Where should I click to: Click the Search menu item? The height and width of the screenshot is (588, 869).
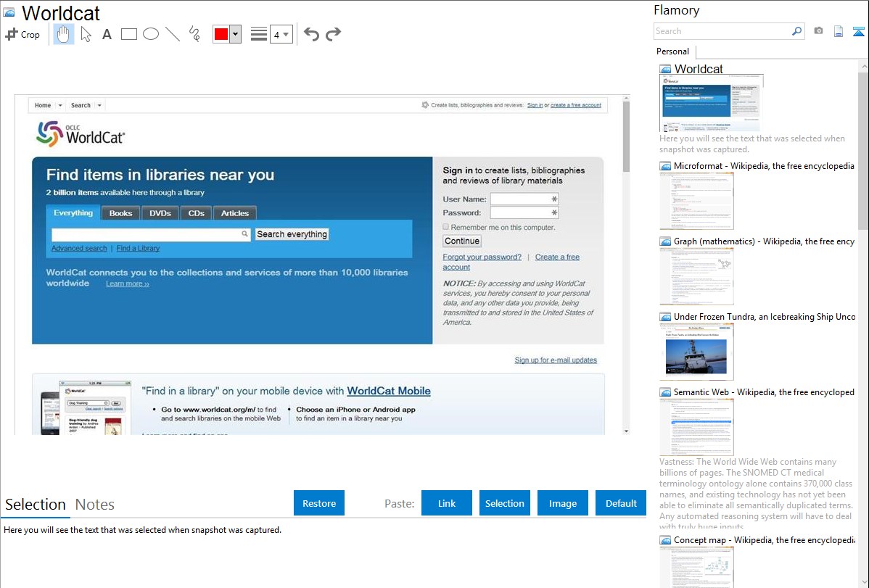coord(81,105)
